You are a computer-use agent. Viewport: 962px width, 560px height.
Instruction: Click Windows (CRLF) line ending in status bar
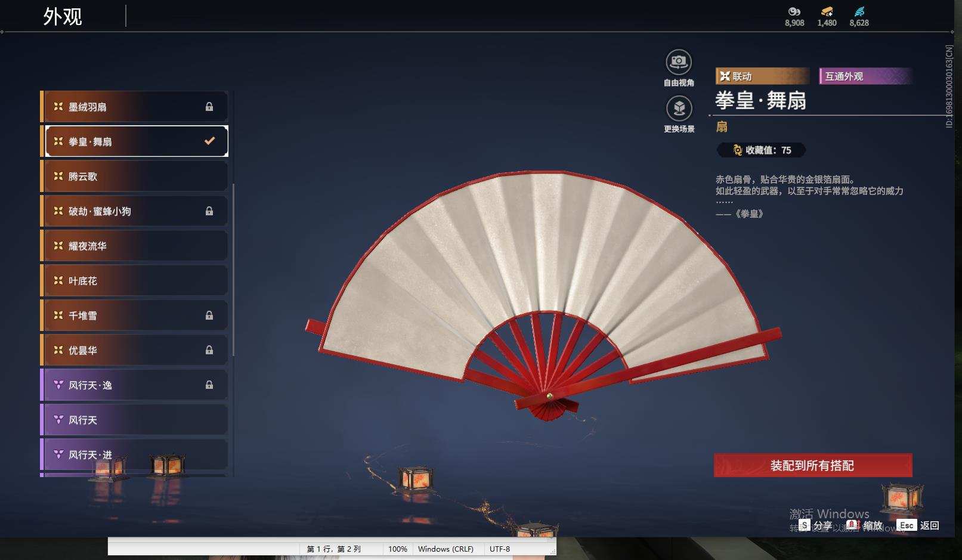tap(446, 549)
